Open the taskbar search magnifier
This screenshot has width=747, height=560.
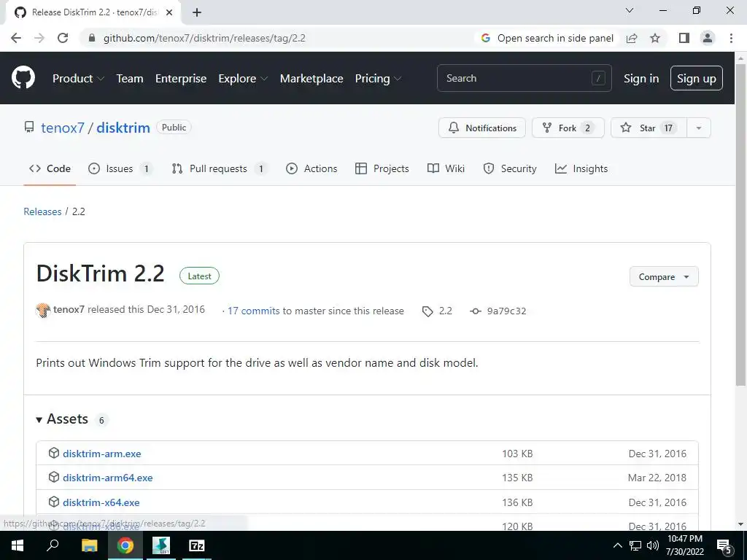[53, 545]
